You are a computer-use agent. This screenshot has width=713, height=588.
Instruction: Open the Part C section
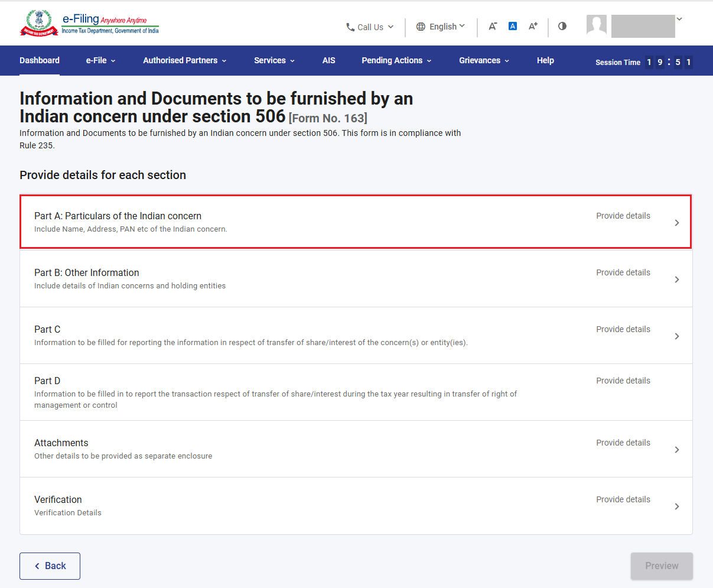(x=356, y=336)
